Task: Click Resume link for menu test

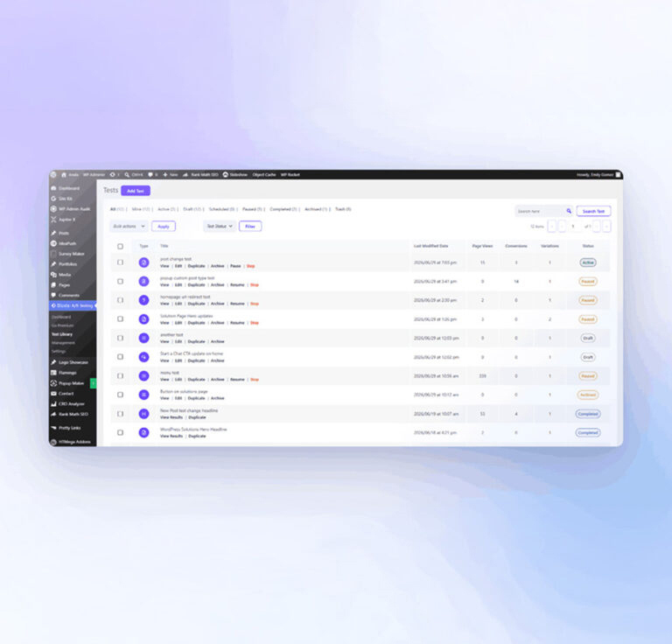Action: 237,380
